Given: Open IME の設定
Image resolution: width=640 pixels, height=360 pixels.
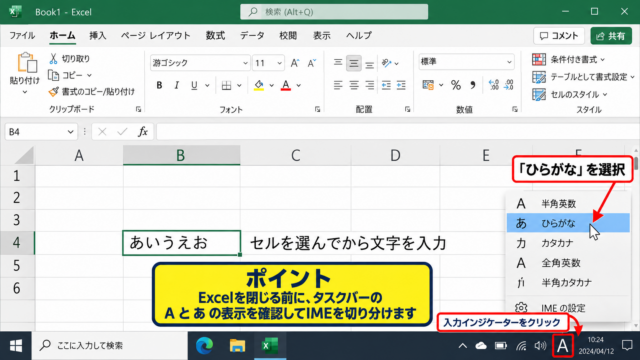Looking at the screenshot, I should (x=568, y=308).
